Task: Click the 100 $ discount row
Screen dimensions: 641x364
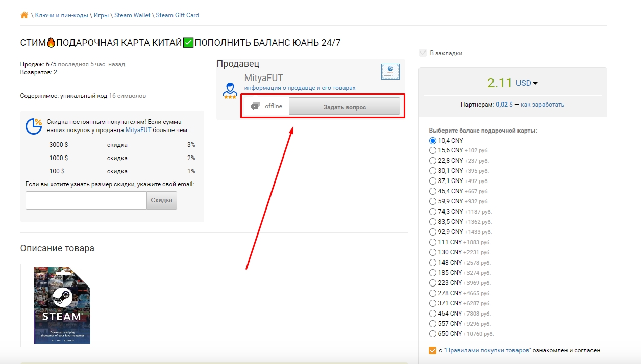Action: click(x=122, y=171)
